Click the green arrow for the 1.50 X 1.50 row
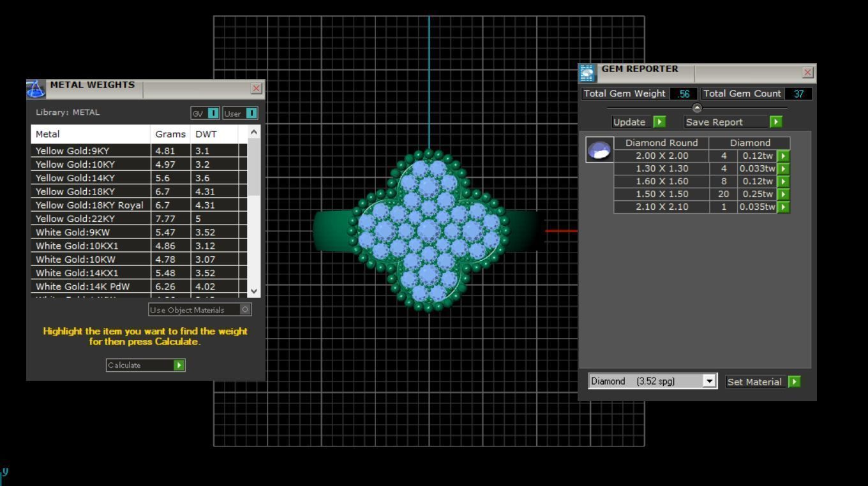Viewport: 868px width, 486px height. pos(783,194)
